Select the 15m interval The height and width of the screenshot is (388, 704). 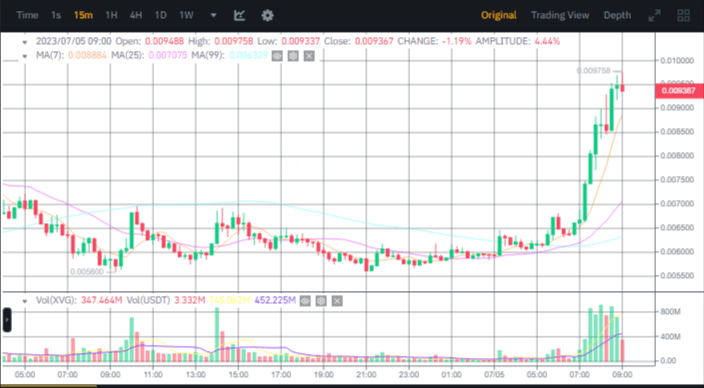click(x=84, y=15)
